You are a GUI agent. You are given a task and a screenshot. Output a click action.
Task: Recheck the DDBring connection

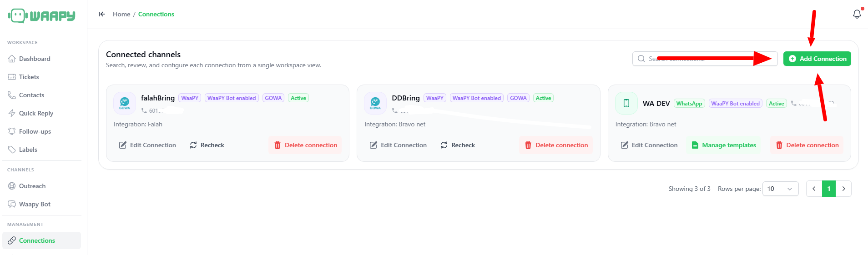tap(458, 145)
